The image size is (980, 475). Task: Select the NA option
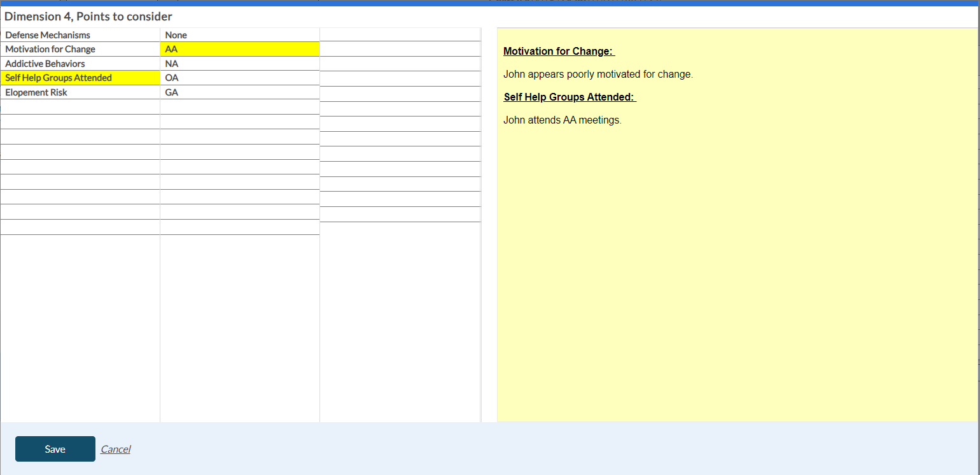pyautogui.click(x=172, y=64)
